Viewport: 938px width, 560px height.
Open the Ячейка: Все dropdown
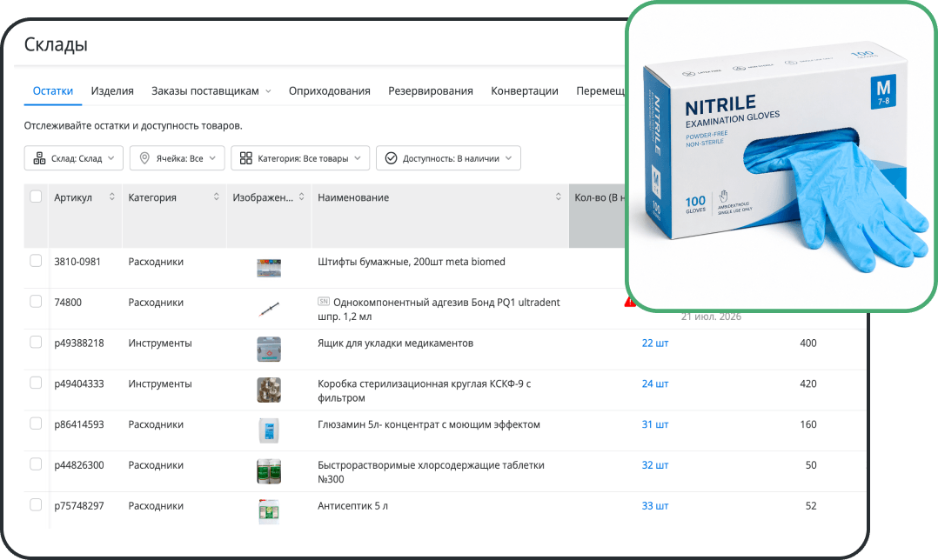178,158
